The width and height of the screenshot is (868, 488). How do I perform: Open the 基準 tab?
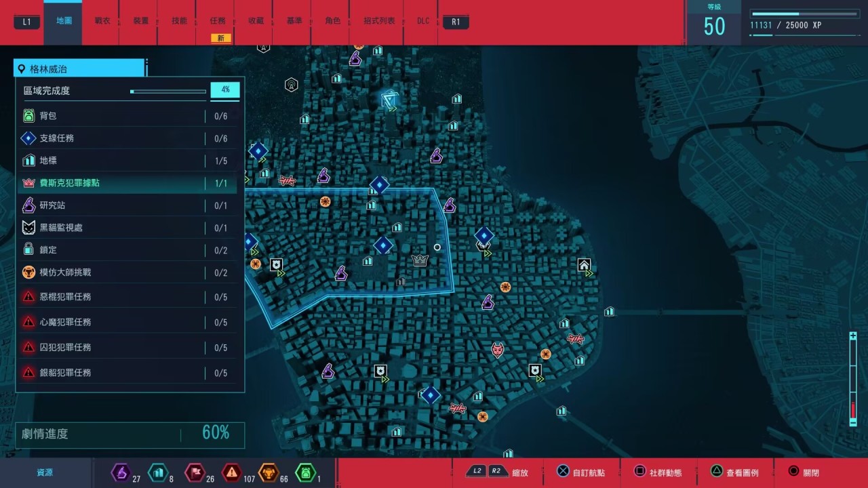tap(294, 21)
